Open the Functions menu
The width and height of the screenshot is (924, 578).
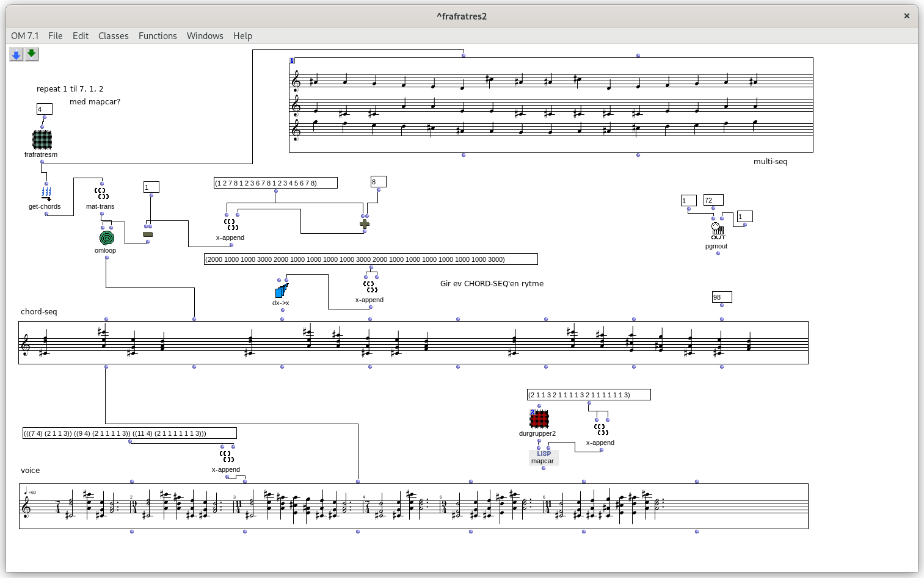(158, 35)
